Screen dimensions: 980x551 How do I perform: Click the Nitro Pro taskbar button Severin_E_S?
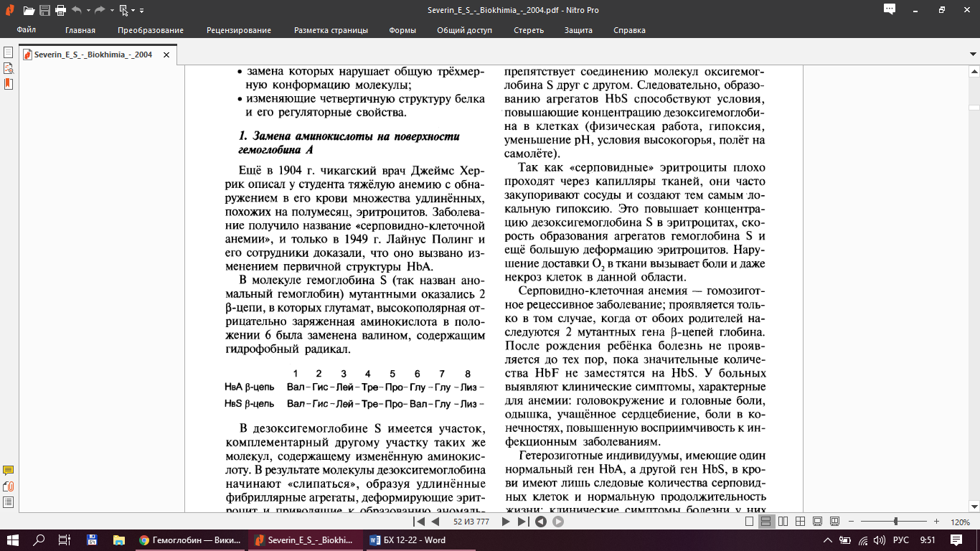click(x=304, y=540)
